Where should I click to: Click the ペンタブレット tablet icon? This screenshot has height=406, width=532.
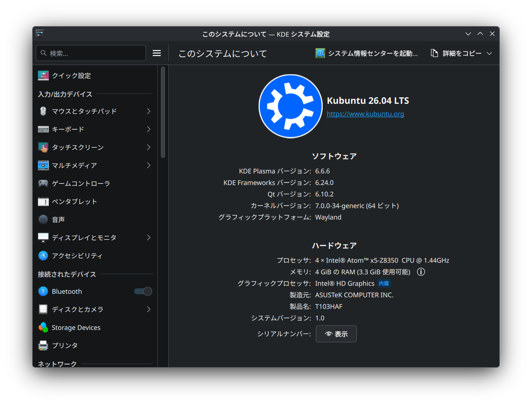(43, 201)
